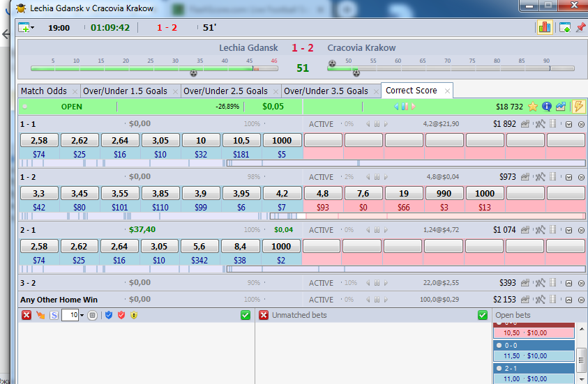
Task: Open the hedge tool icon for the 2 - 1 row
Action: 540,230
